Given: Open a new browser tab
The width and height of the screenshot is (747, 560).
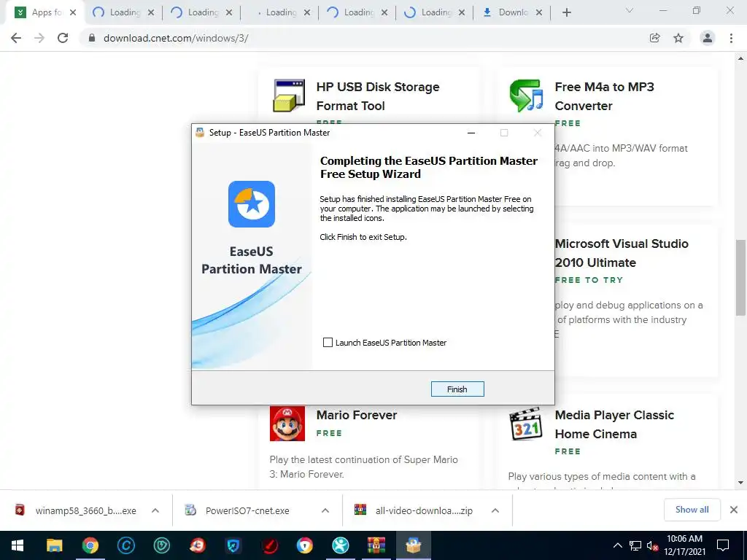Looking at the screenshot, I should pos(566,12).
